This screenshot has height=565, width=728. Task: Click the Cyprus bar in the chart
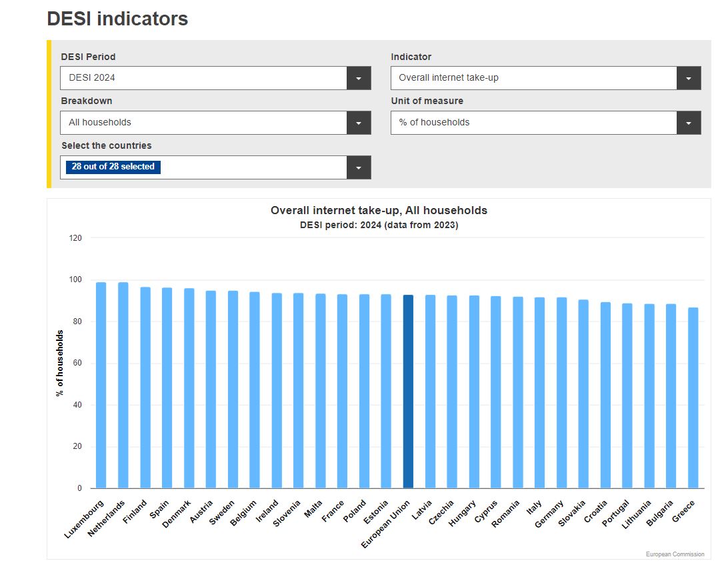pyautogui.click(x=496, y=392)
